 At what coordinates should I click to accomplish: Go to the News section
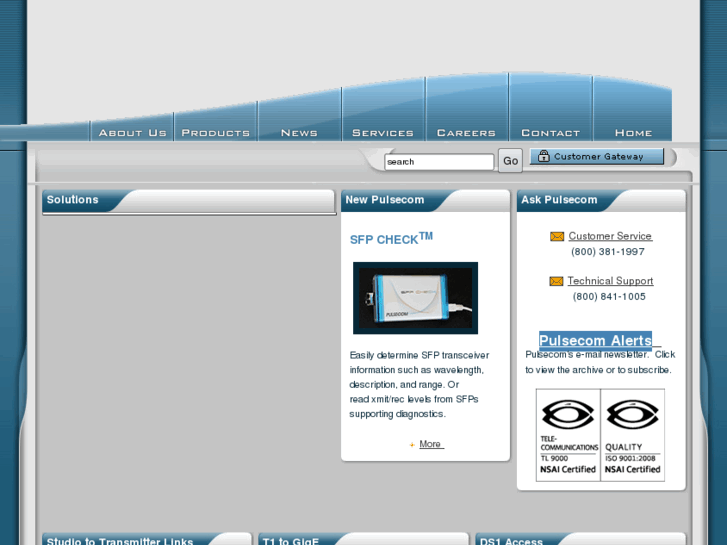(x=300, y=133)
